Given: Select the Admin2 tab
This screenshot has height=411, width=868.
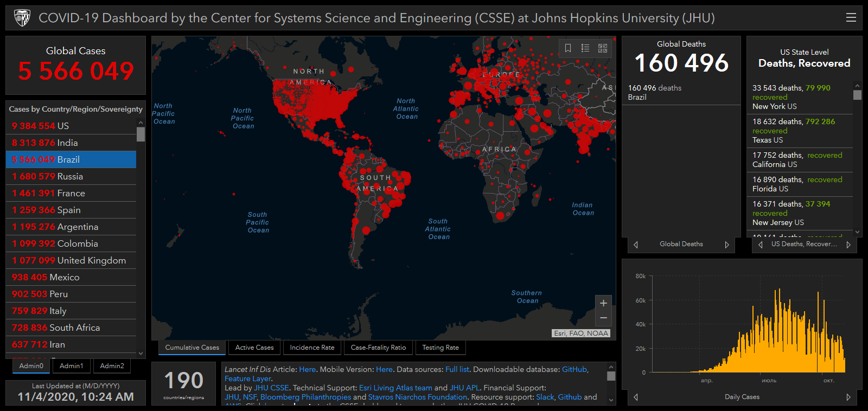Looking at the screenshot, I should [112, 366].
